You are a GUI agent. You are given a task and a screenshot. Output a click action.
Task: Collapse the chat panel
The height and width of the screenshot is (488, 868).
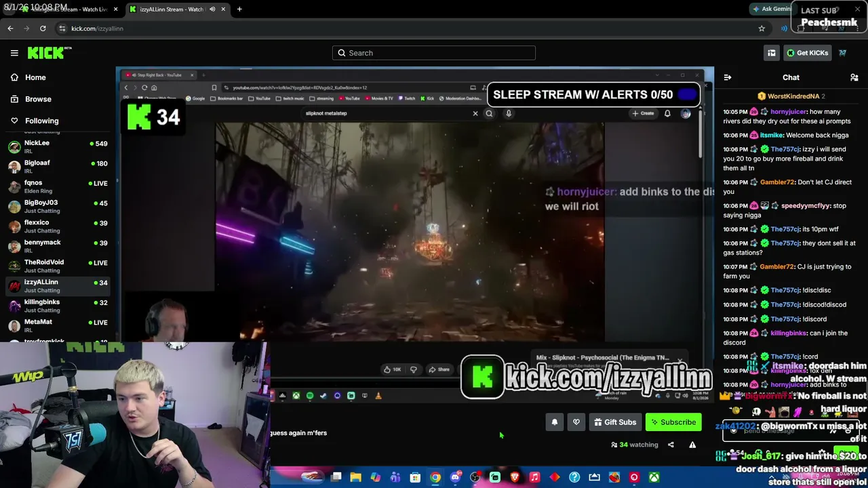point(728,78)
